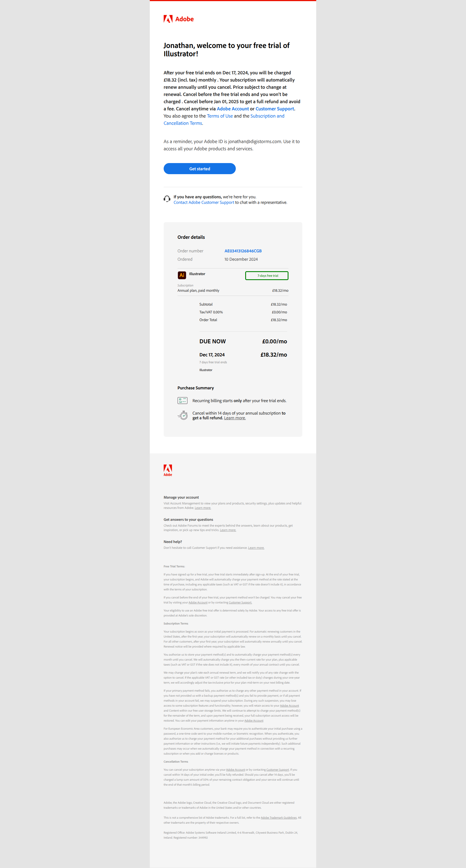466x868 pixels.
Task: Open the Adobe Trademark Guidelines link
Action: point(279,818)
